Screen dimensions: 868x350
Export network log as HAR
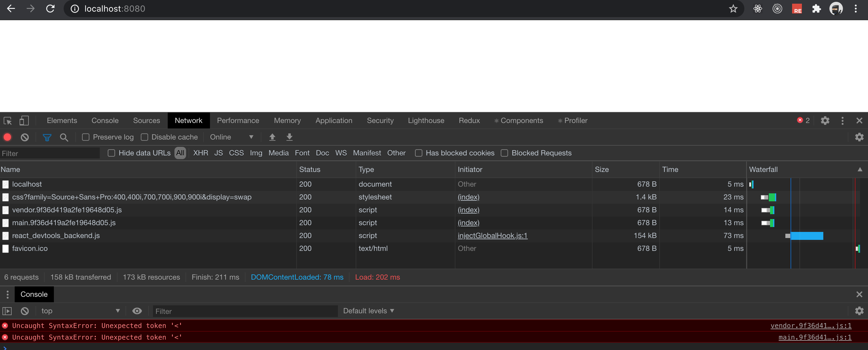tap(289, 137)
